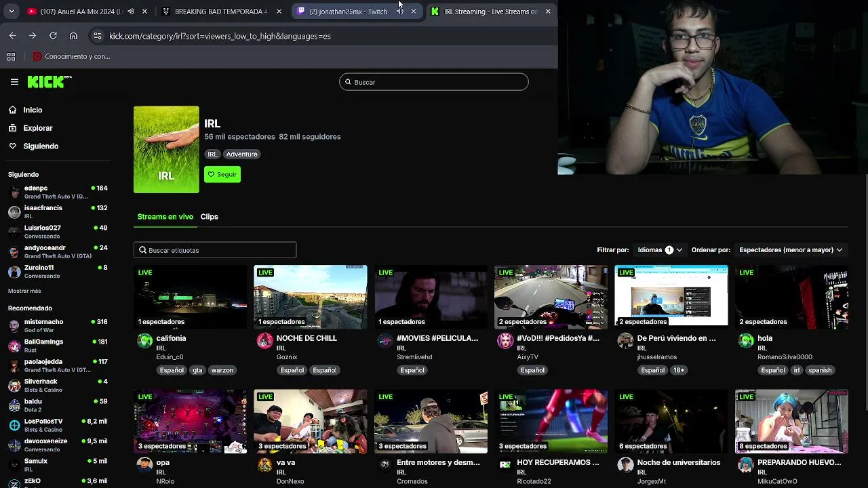Open the Noche de universitarios stream title

tap(678, 463)
